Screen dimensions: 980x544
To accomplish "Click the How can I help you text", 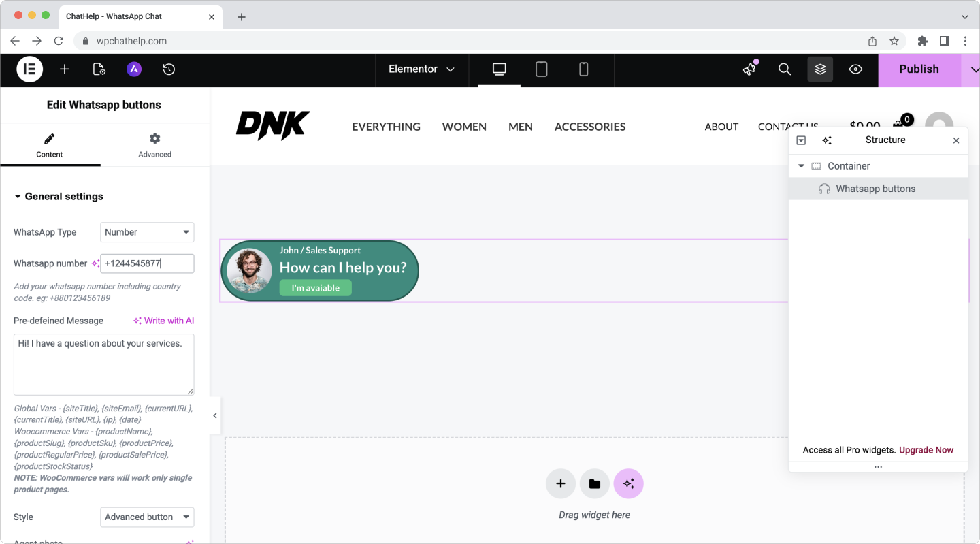I will point(343,268).
